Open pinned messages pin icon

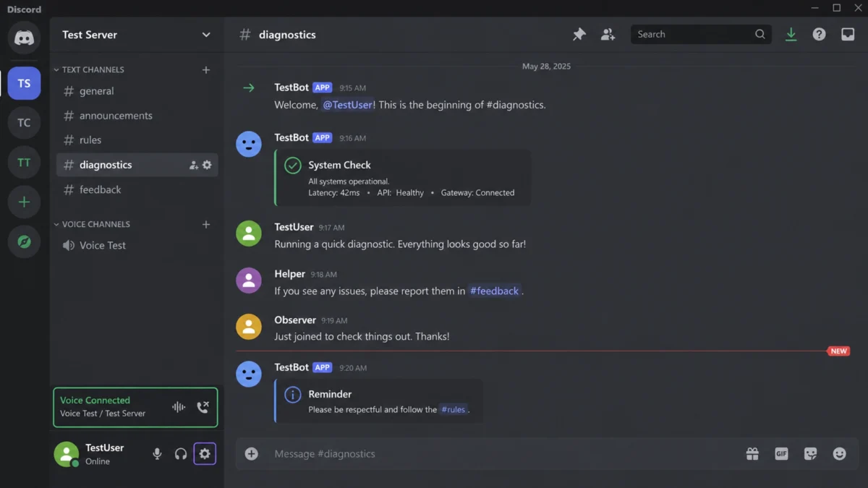click(579, 34)
